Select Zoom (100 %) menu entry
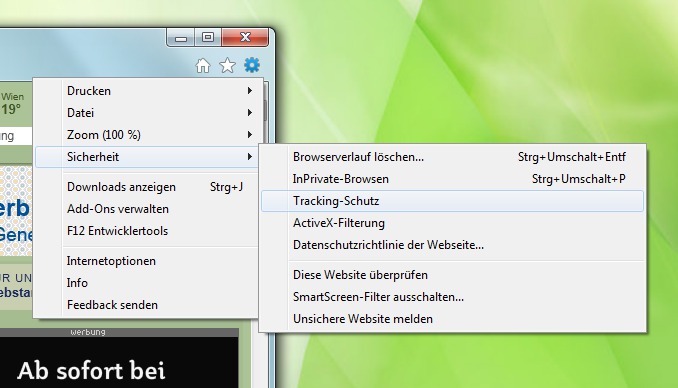This screenshot has width=678, height=388. [x=148, y=135]
